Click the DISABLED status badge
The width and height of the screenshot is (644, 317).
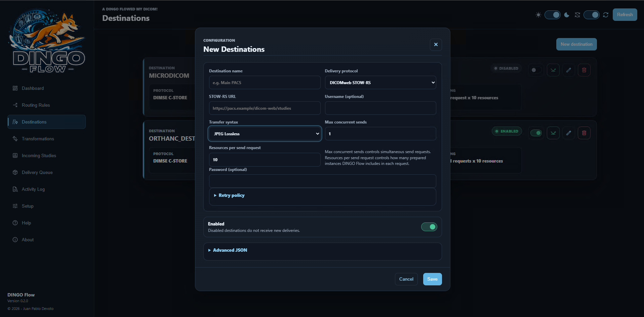pos(506,68)
